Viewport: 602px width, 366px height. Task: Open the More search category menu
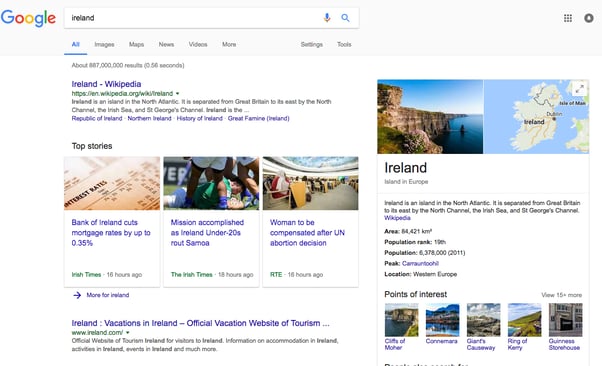point(229,45)
